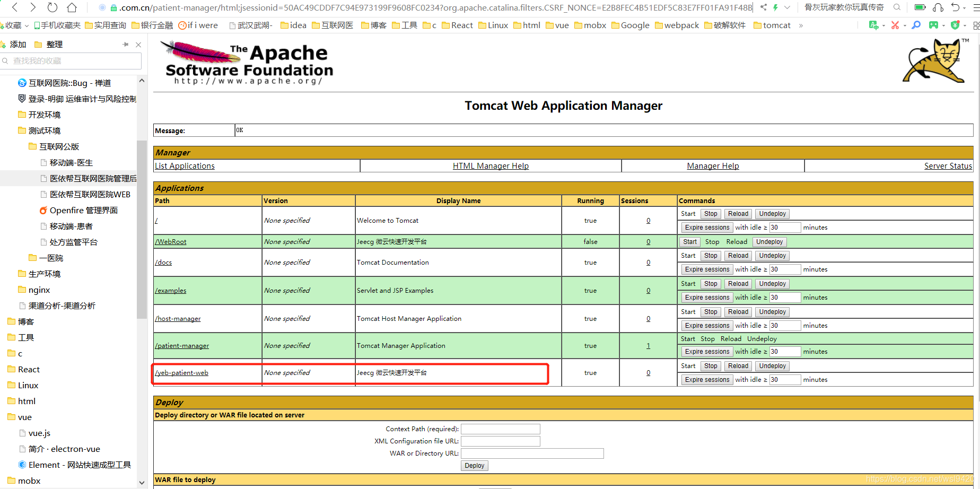Click the XML Configuration file URL field
Viewport: 980px width, 489px height.
point(500,441)
